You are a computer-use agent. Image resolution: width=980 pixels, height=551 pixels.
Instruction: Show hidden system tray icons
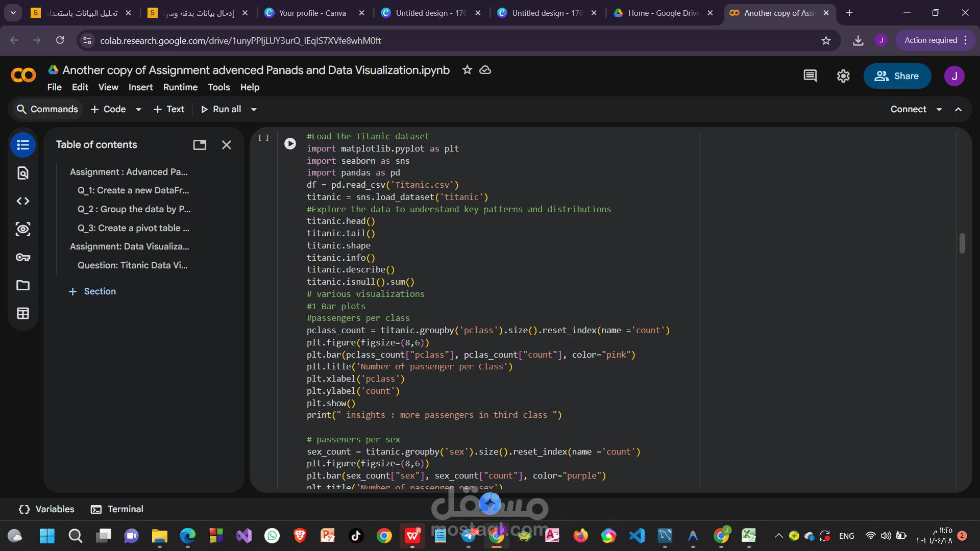(778, 536)
